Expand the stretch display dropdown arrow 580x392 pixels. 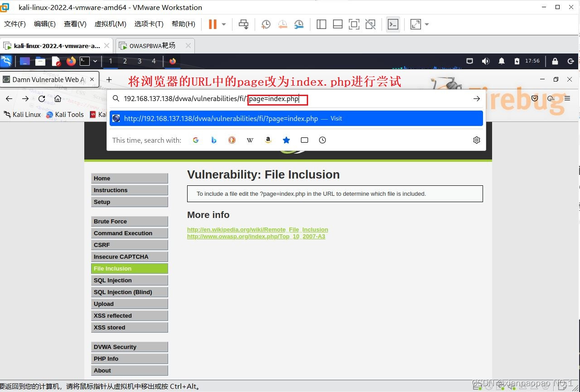(426, 24)
